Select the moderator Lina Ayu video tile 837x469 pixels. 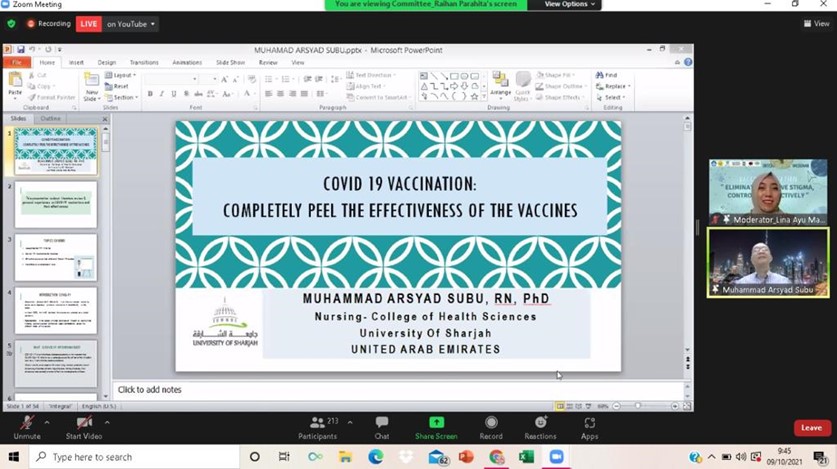[x=767, y=191]
